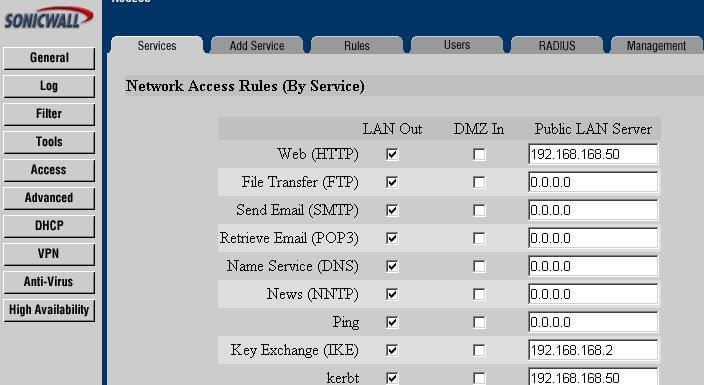The width and height of the screenshot is (704, 385).
Task: Enable DMZ In for File Transfer (FTP)
Action: (x=479, y=182)
